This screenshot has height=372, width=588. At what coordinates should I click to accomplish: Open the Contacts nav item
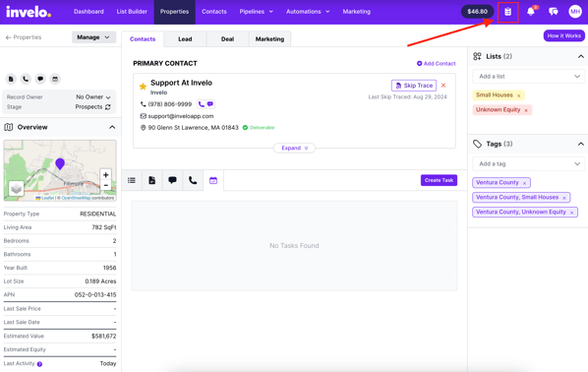coord(214,12)
